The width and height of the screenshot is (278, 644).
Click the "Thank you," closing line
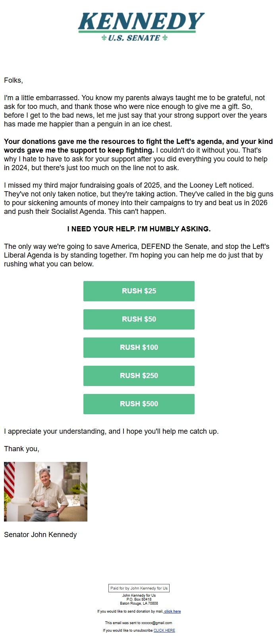click(21, 449)
